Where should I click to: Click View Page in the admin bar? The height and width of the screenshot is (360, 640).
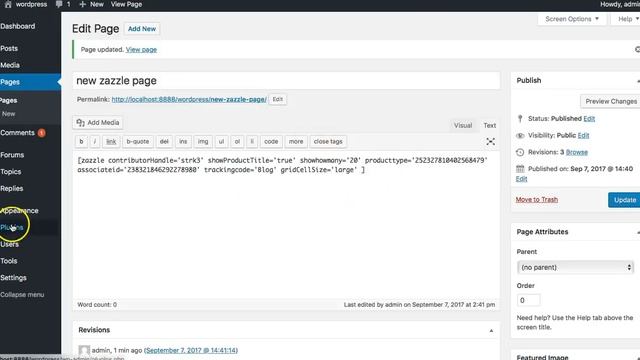pos(126,4)
